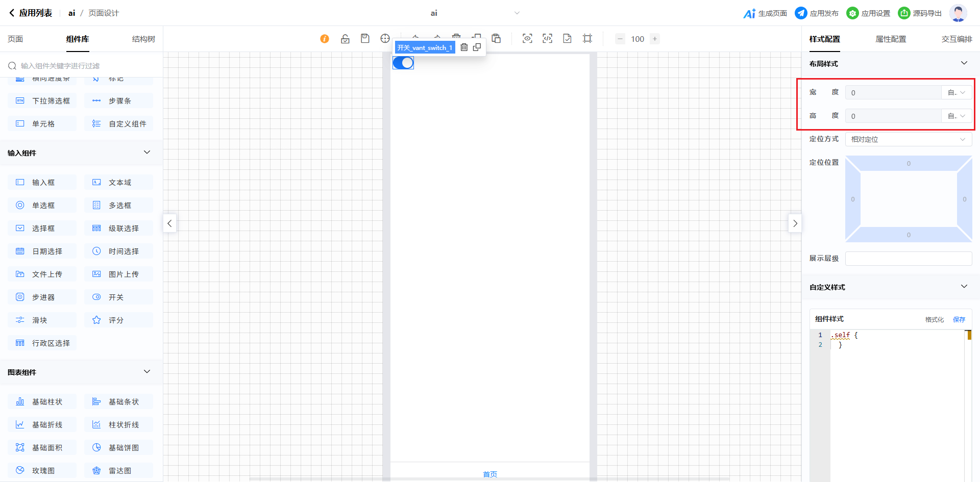Toggle the blue switch on the canvas

[x=403, y=63]
